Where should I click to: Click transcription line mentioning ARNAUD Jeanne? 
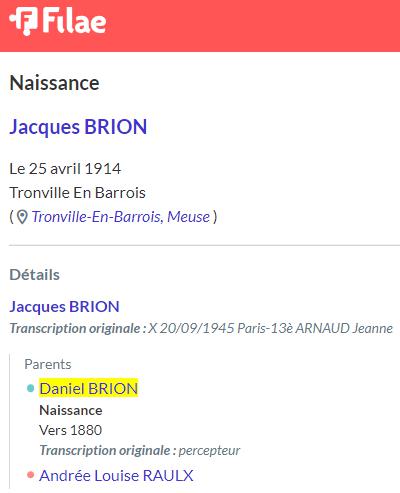(x=201, y=328)
